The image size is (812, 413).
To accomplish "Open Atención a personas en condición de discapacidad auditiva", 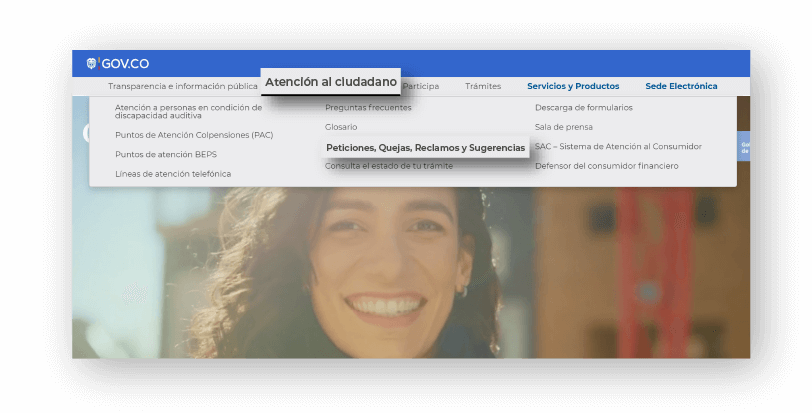I will tap(188, 112).
